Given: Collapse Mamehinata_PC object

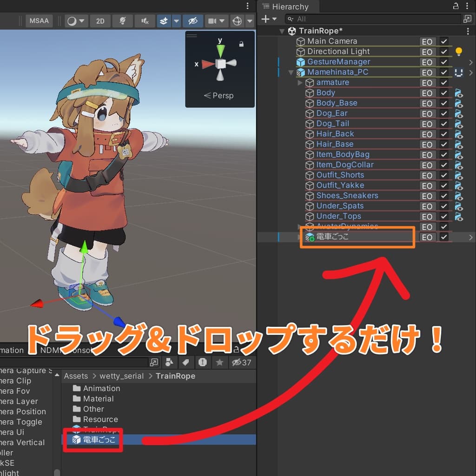Looking at the screenshot, I should pos(291,72).
